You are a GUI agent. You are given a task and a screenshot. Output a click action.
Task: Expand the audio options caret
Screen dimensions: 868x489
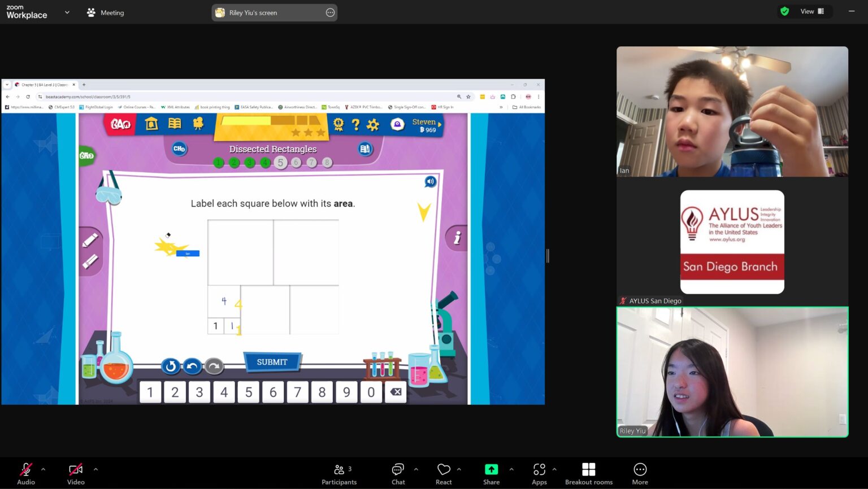click(x=44, y=469)
